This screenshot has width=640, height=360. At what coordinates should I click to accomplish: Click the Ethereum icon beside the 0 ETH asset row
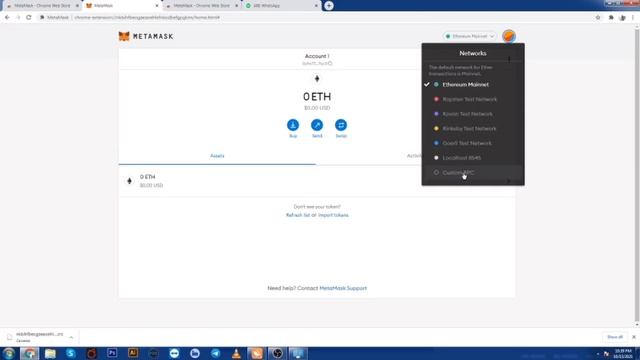coord(129,181)
